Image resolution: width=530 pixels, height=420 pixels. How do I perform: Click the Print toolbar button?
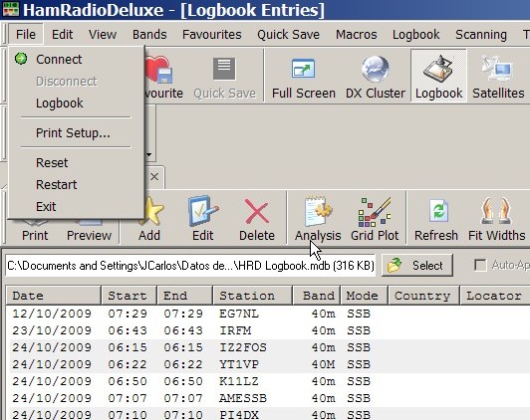point(35,235)
